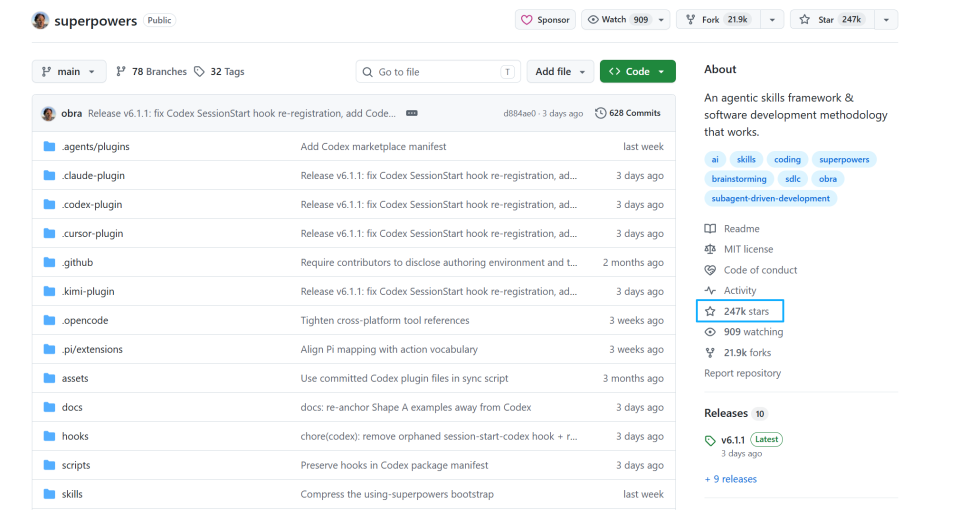Click the Go to file search field

tap(438, 72)
